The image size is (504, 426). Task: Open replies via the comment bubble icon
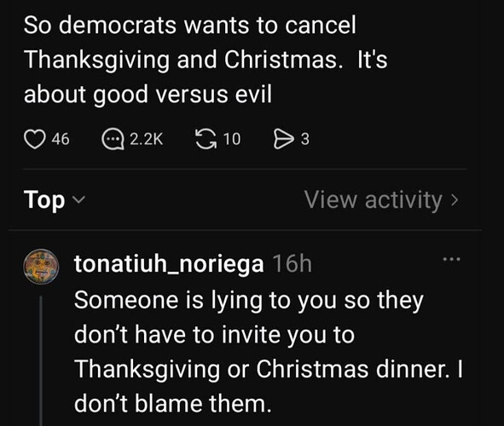pos(113,140)
